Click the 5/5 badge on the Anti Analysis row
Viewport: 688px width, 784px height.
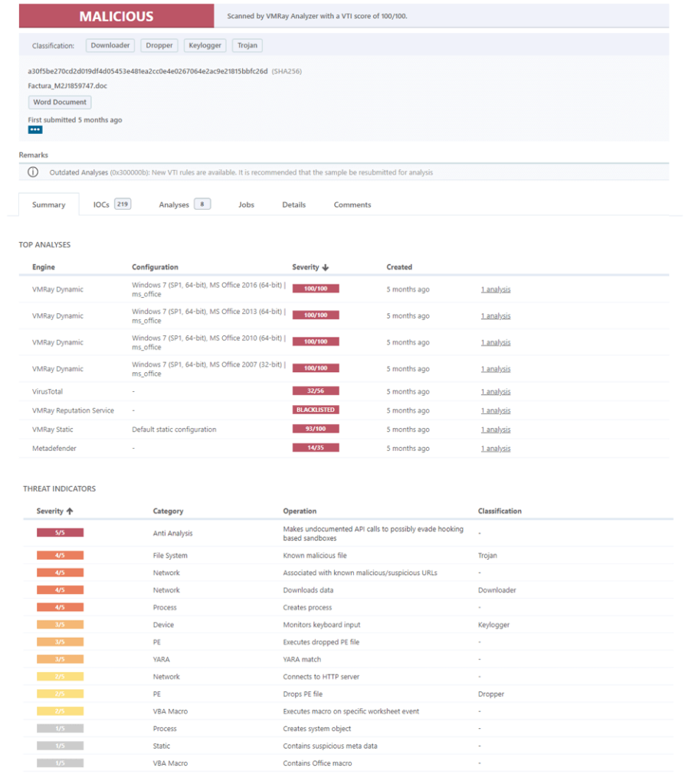point(60,531)
